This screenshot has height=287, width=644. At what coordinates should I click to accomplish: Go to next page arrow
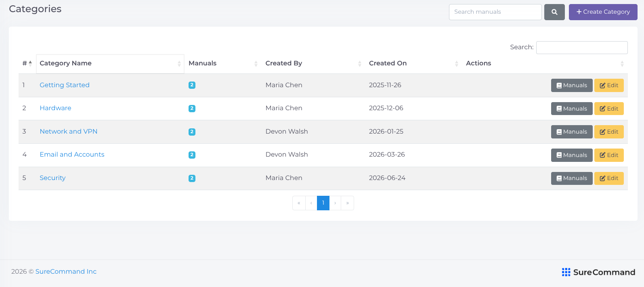[335, 203]
